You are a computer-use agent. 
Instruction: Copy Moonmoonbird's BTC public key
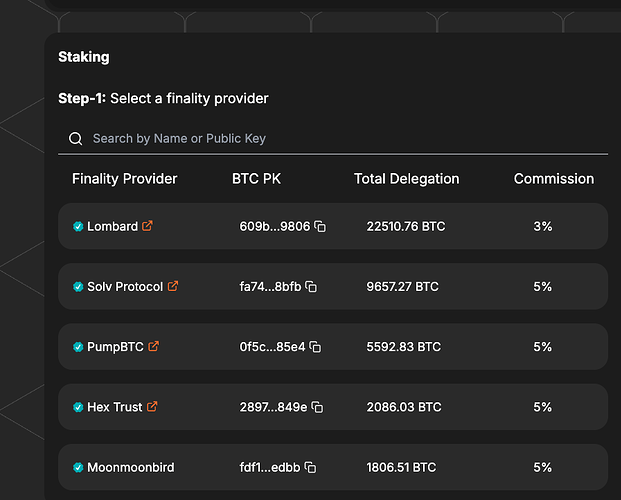point(310,467)
